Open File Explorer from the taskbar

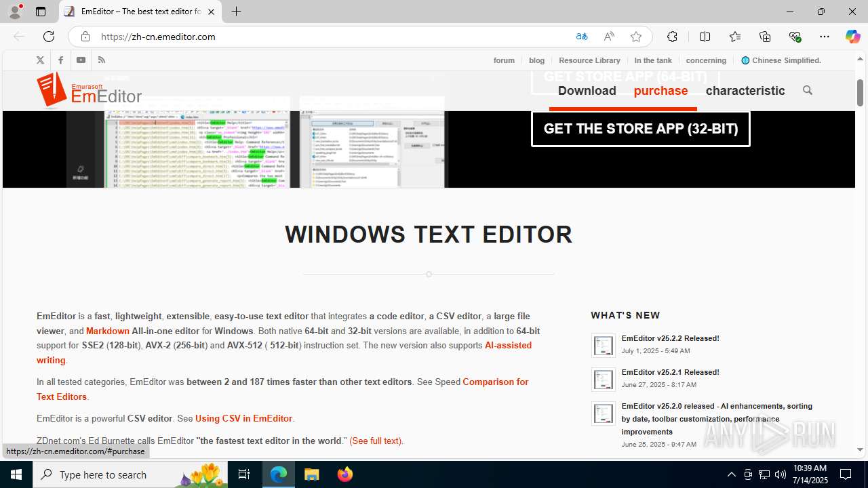click(312, 474)
